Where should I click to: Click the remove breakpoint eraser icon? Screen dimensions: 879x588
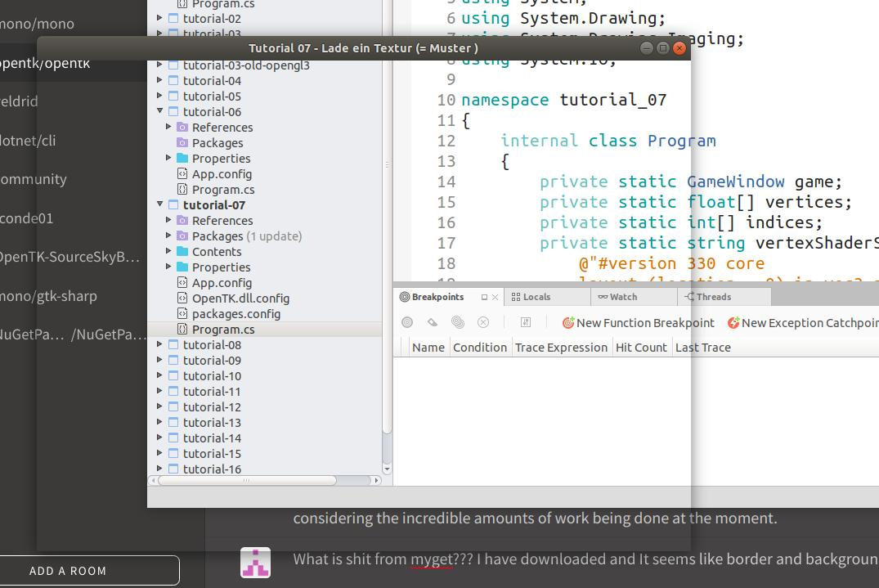pos(433,323)
